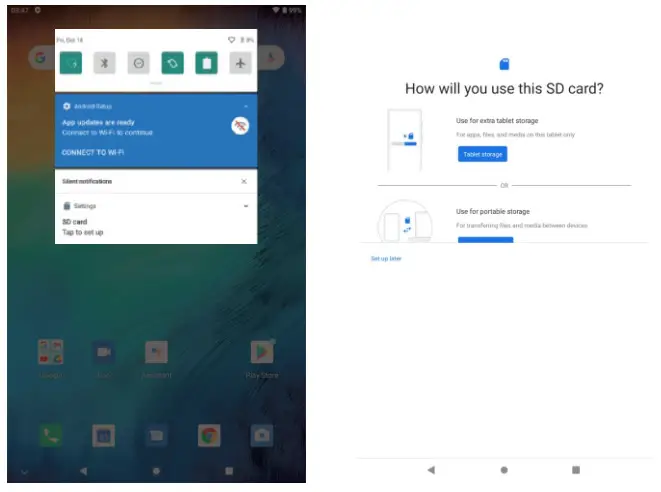Screen dimensions: 661x492
Task: Collapse the Android Setup notification
Action: (246, 106)
